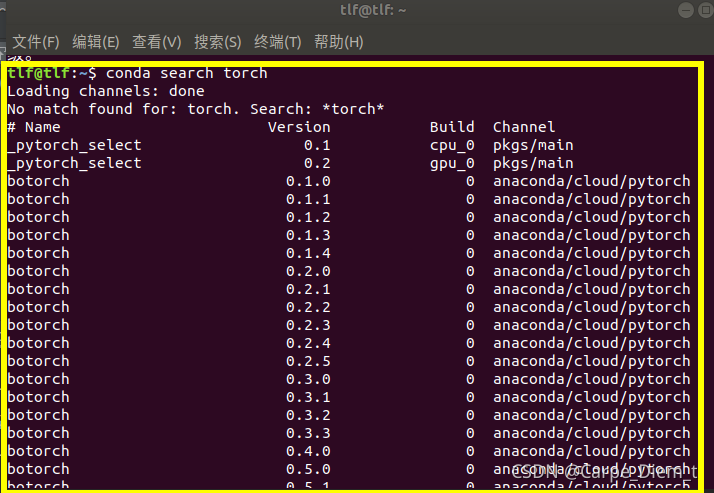This screenshot has width=714, height=493.
Task: Click the botorch name in the 0.1.0 row
Action: point(38,181)
